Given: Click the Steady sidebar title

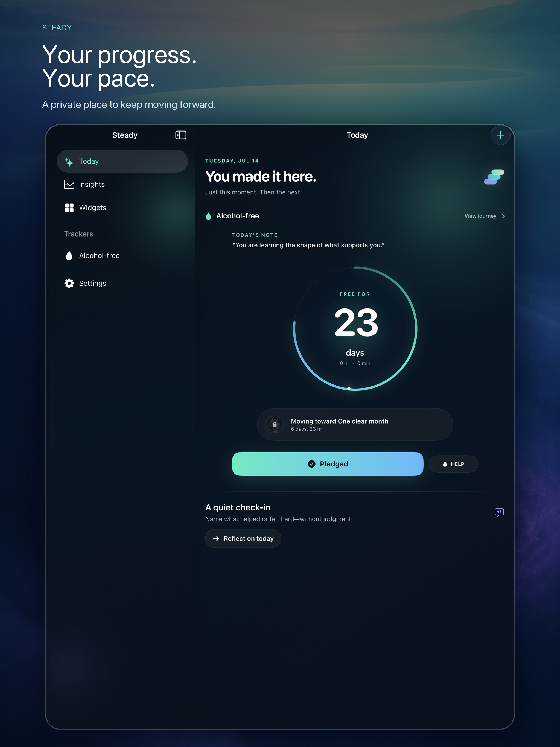Looking at the screenshot, I should pyautogui.click(x=125, y=135).
